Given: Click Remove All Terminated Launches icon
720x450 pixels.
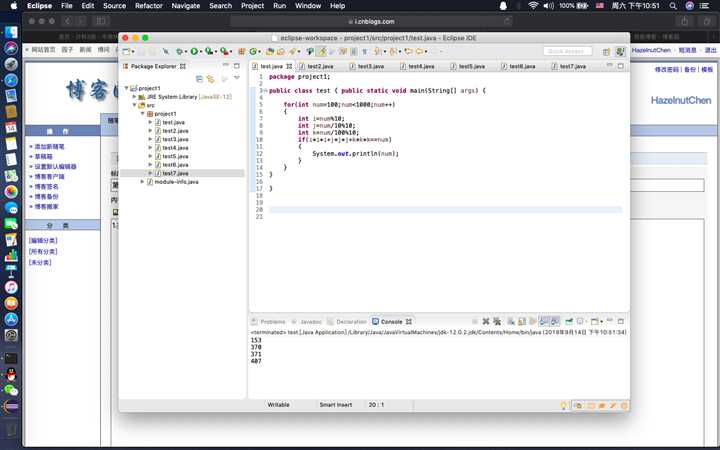Looking at the screenshot, I should pos(497,321).
